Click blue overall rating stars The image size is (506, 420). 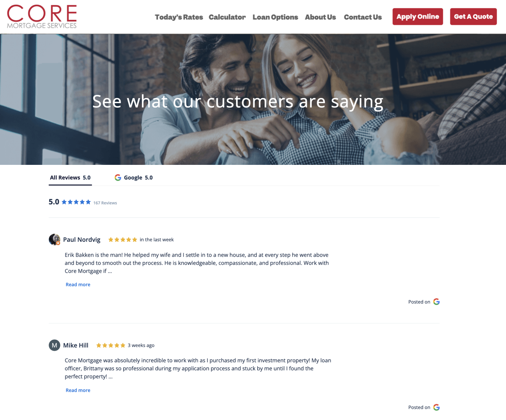click(76, 202)
